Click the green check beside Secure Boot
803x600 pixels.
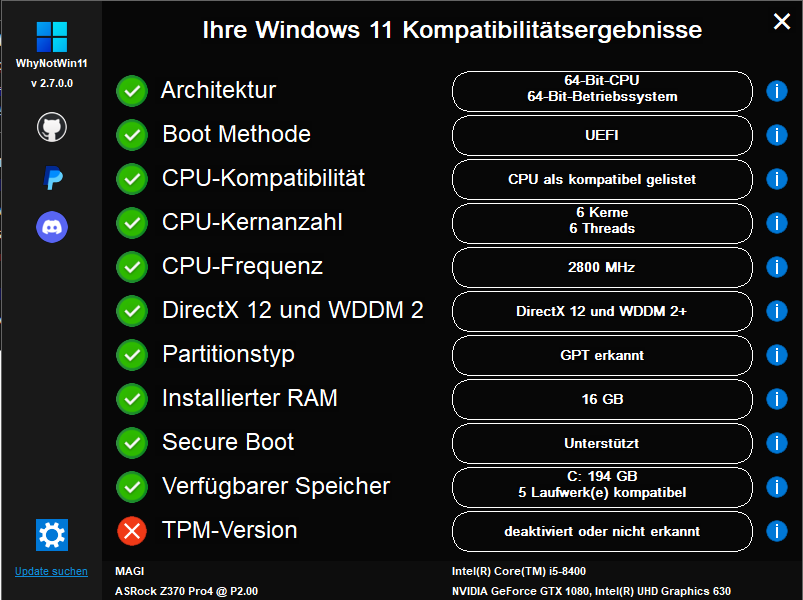[131, 443]
